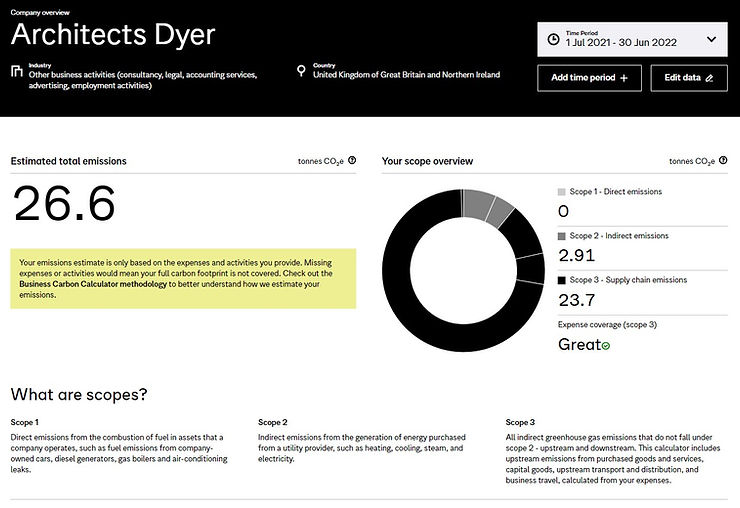Screen dimensions: 740x508
Task: Select the Scope 3 supply chain emissions value 23.7
Action: click(x=576, y=299)
